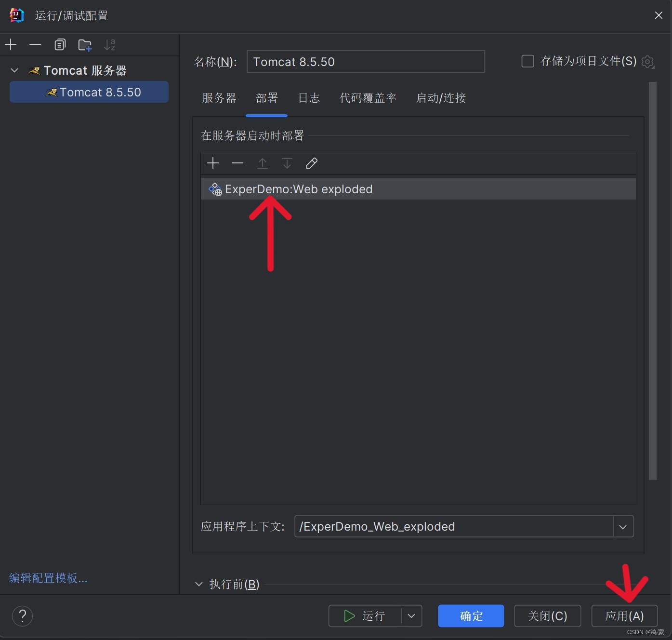This screenshot has height=640, width=672.
Task: Click the 关闭(C) button
Action: pos(548,616)
